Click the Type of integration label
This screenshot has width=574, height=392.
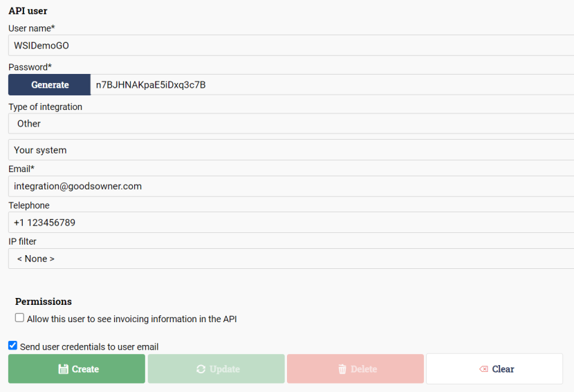(46, 107)
